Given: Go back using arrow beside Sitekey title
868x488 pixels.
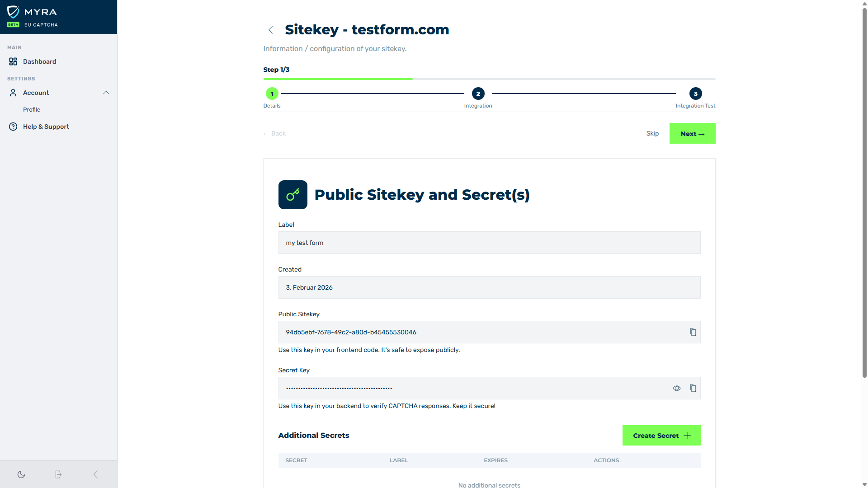Looking at the screenshot, I should [270, 30].
